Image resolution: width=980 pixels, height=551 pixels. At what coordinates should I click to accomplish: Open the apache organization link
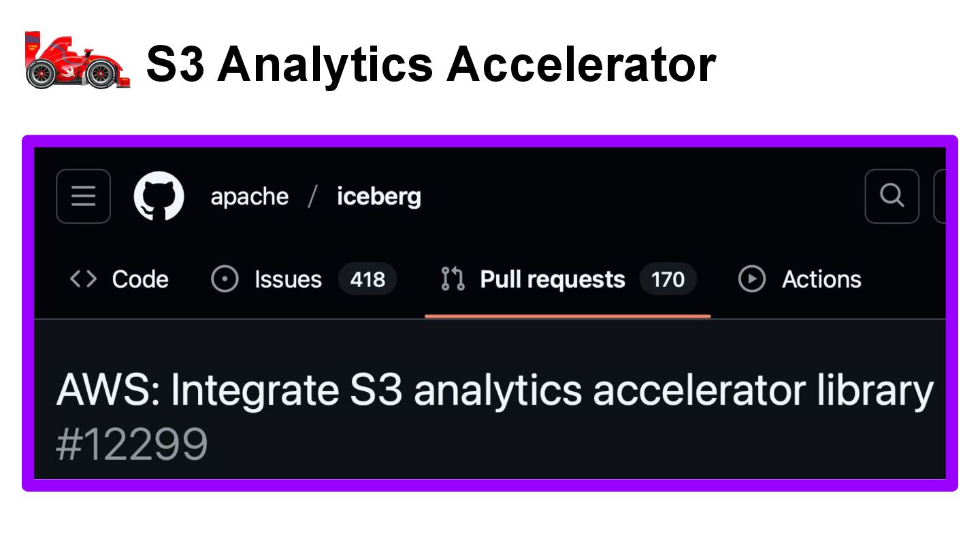[x=250, y=197]
